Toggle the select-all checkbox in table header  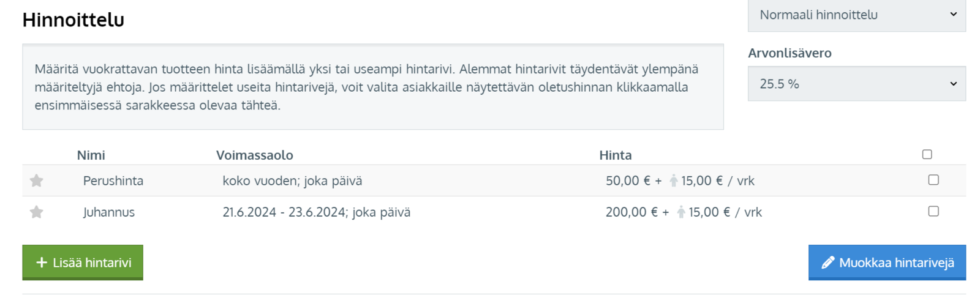[x=927, y=154]
